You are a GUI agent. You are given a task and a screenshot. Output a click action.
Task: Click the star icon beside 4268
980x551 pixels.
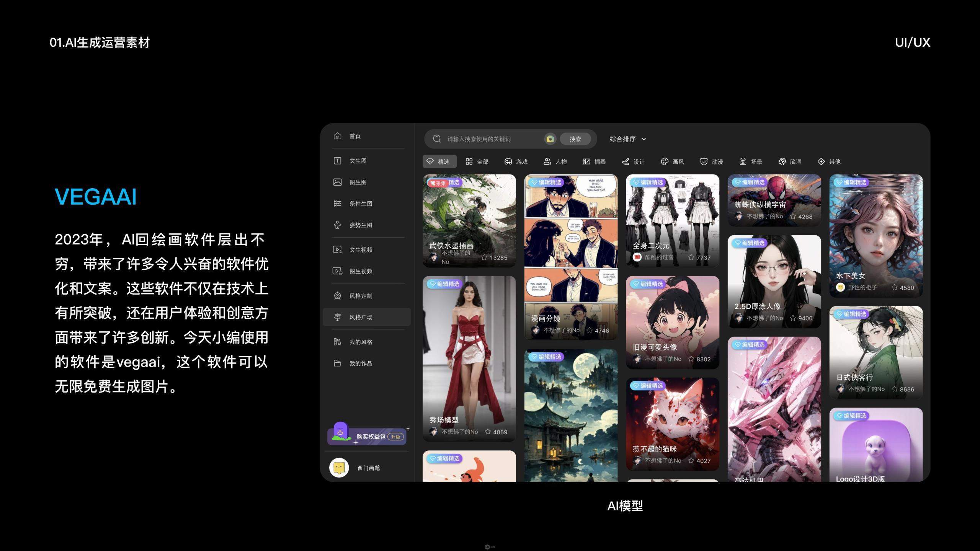[x=793, y=217]
